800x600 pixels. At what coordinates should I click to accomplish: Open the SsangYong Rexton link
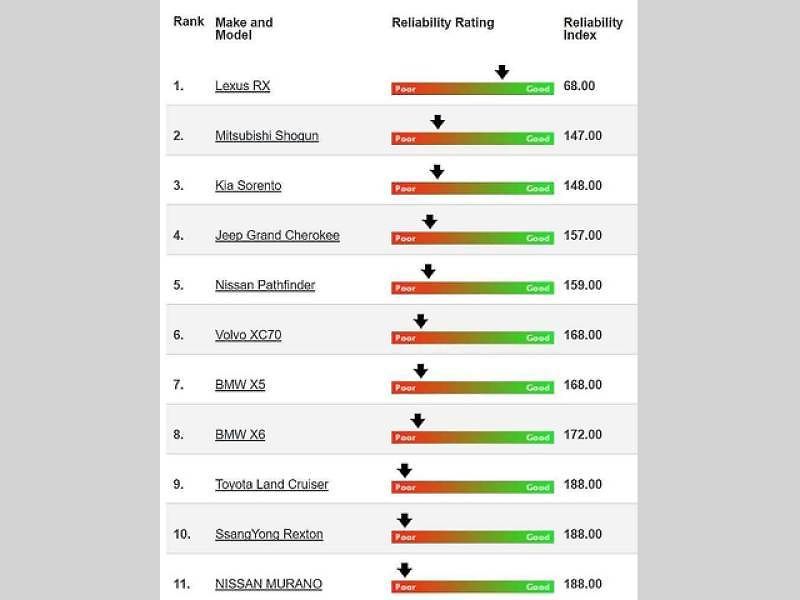pos(269,534)
